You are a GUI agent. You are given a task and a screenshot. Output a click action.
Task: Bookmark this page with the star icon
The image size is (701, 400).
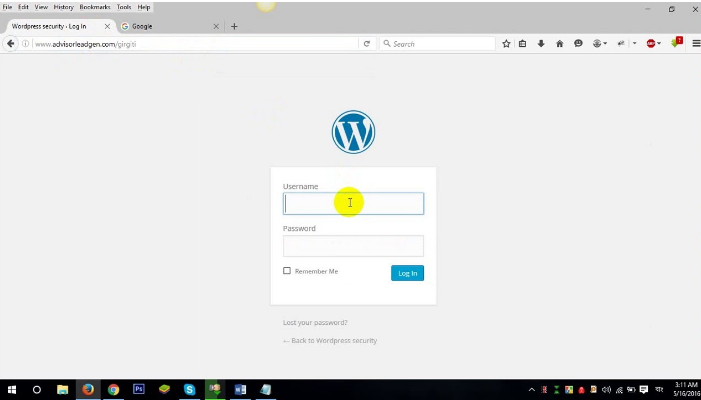[506, 44]
